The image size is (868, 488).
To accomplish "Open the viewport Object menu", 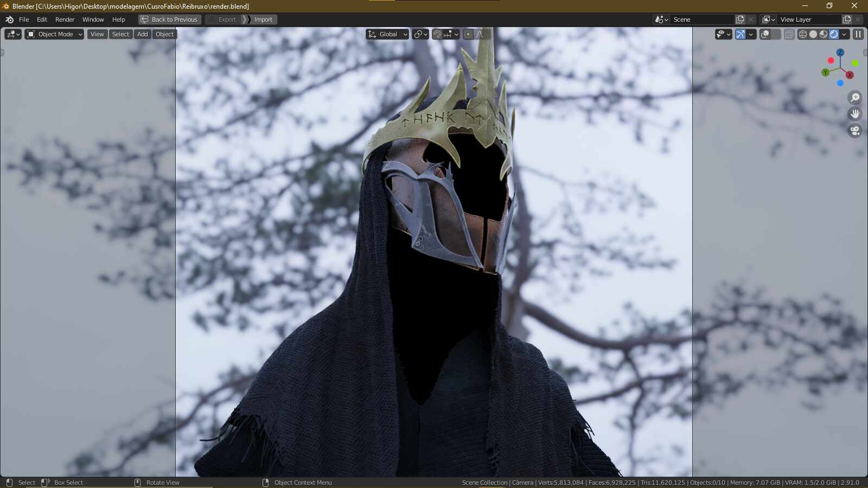I will coord(165,34).
